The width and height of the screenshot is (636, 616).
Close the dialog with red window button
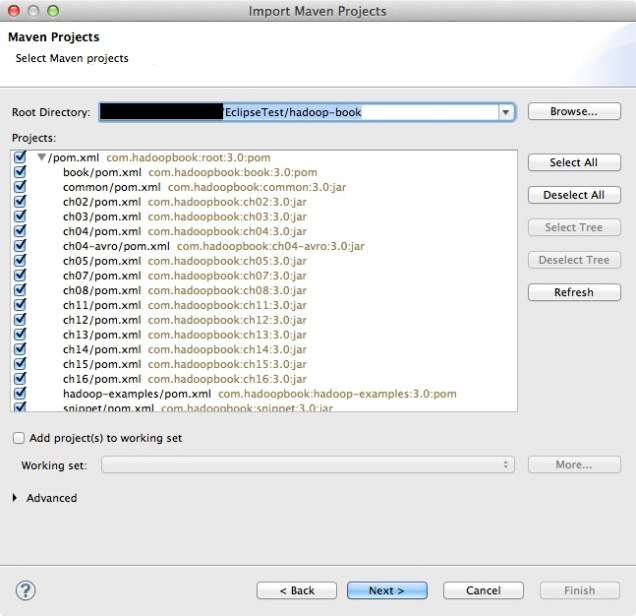coord(13,12)
